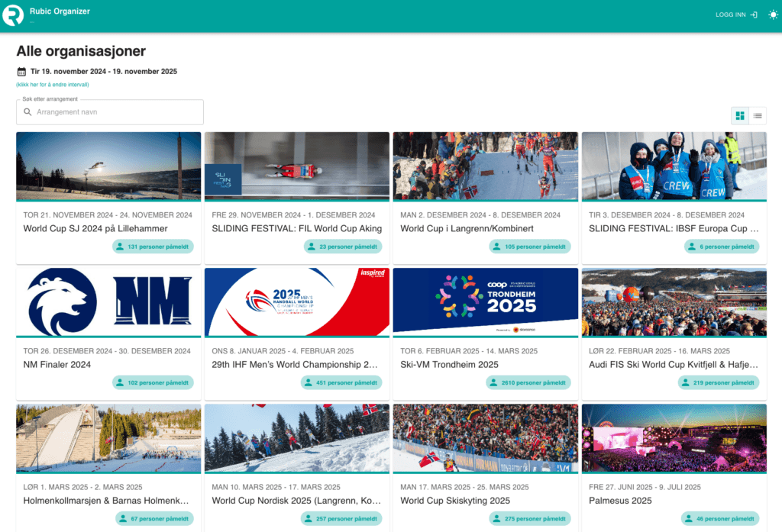Open SLIDING FESTIVAL FIL World Cup Aking image
This screenshot has height=532, width=782.
point(297,166)
